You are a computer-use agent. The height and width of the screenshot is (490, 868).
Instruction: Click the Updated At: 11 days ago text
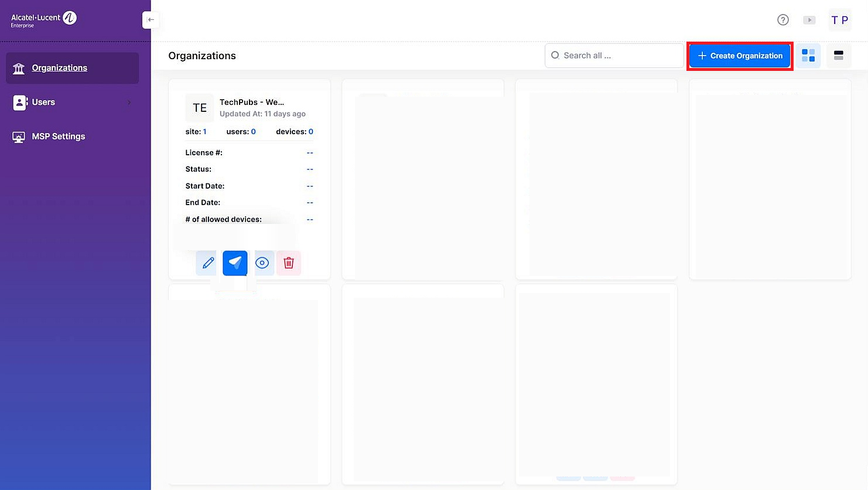pyautogui.click(x=262, y=114)
